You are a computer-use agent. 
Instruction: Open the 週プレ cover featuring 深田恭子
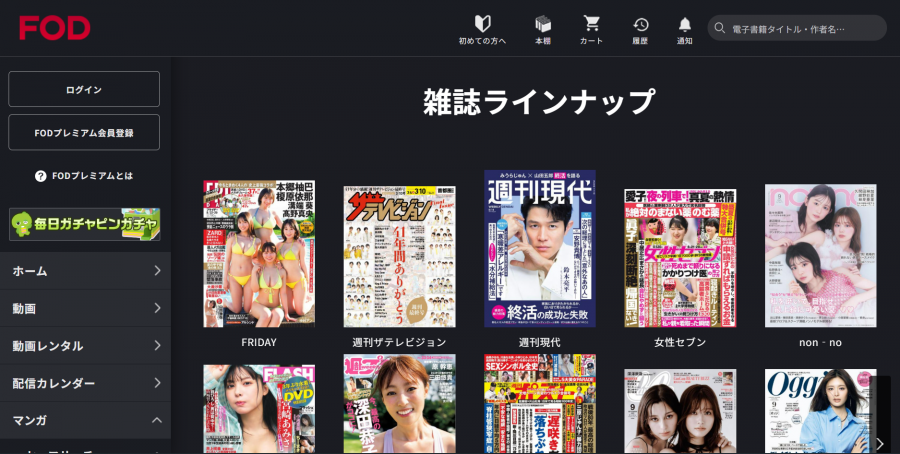(399, 404)
